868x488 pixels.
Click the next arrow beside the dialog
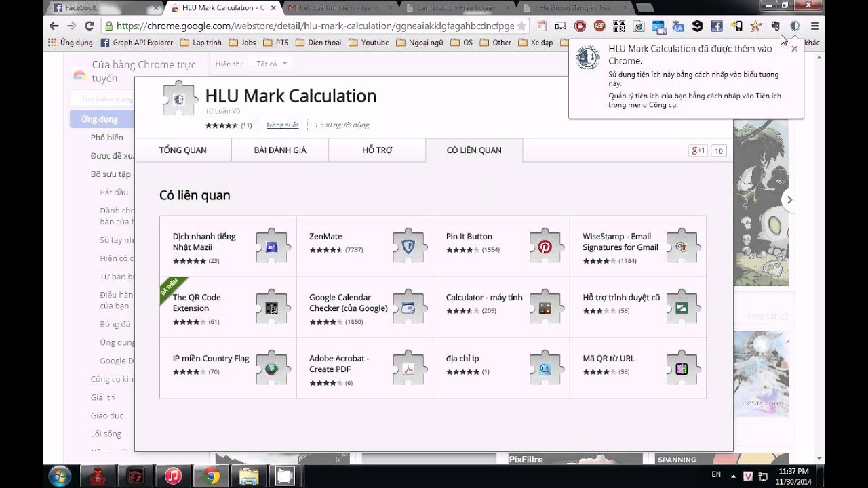(x=788, y=199)
